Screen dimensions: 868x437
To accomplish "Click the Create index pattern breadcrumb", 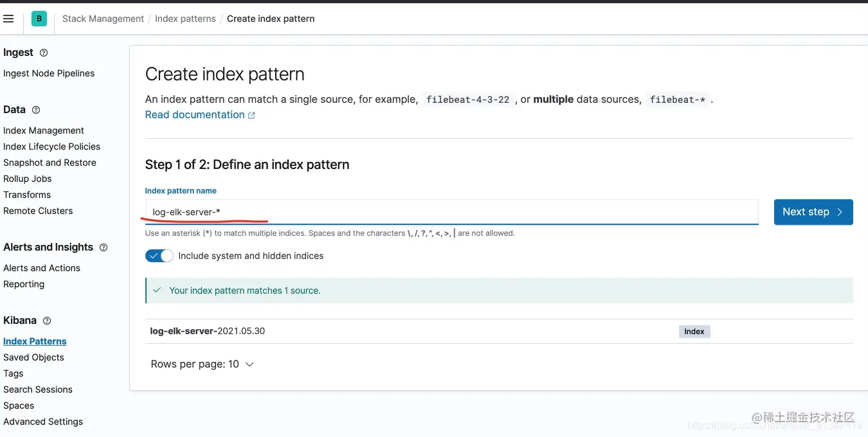I will (x=271, y=19).
